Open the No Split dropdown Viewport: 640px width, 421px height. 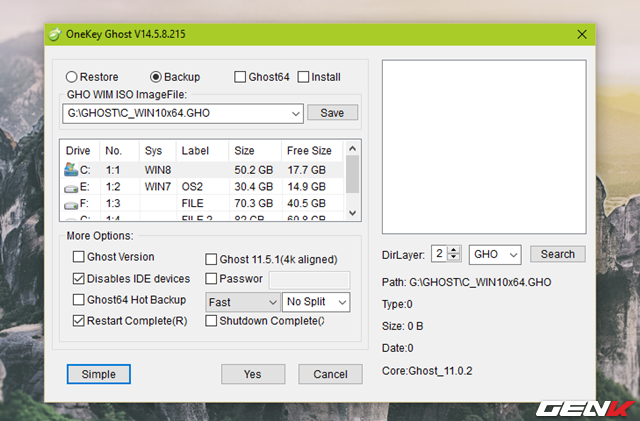(342, 302)
